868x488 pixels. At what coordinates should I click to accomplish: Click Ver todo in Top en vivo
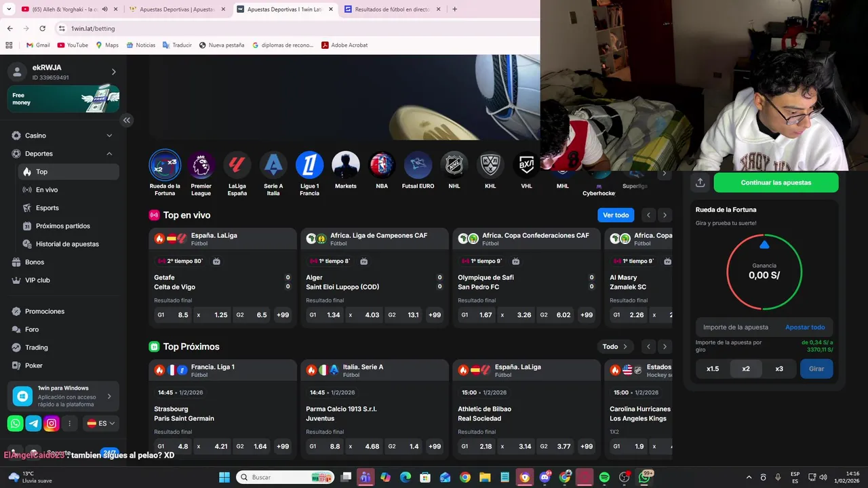point(616,215)
